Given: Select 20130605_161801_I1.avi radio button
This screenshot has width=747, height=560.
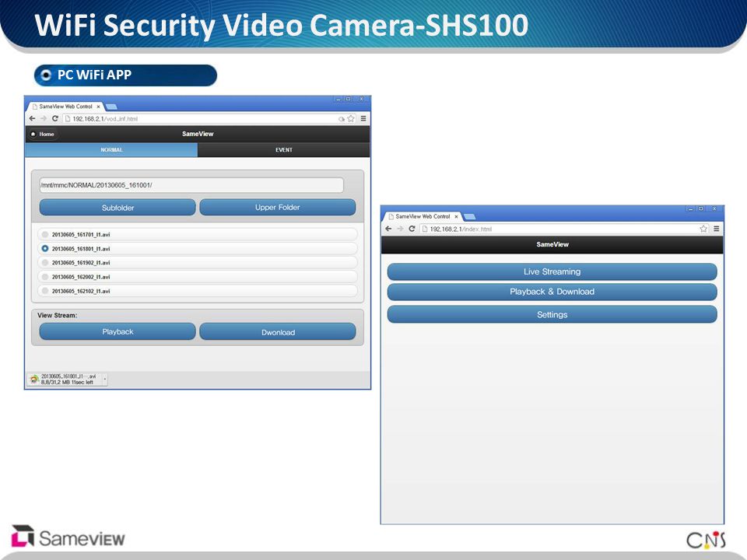Looking at the screenshot, I should click(x=45, y=249).
